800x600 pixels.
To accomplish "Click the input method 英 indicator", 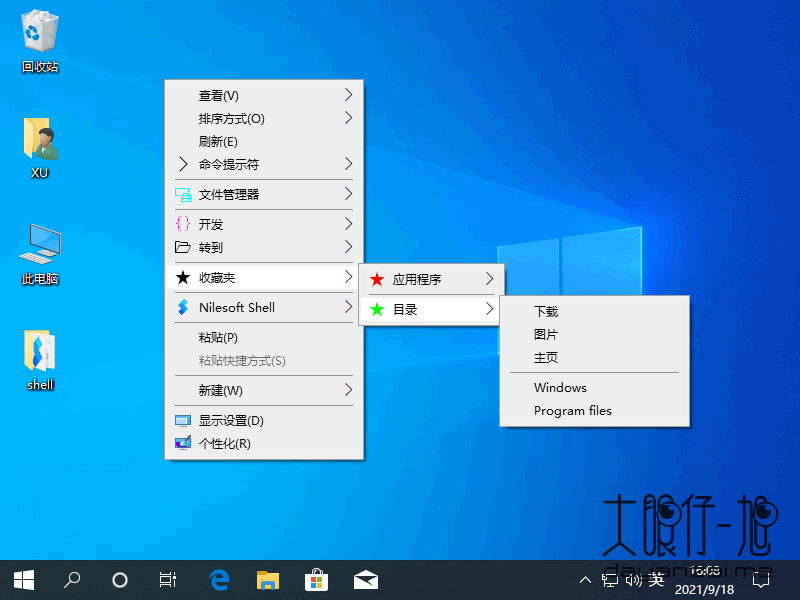I will click(656, 580).
